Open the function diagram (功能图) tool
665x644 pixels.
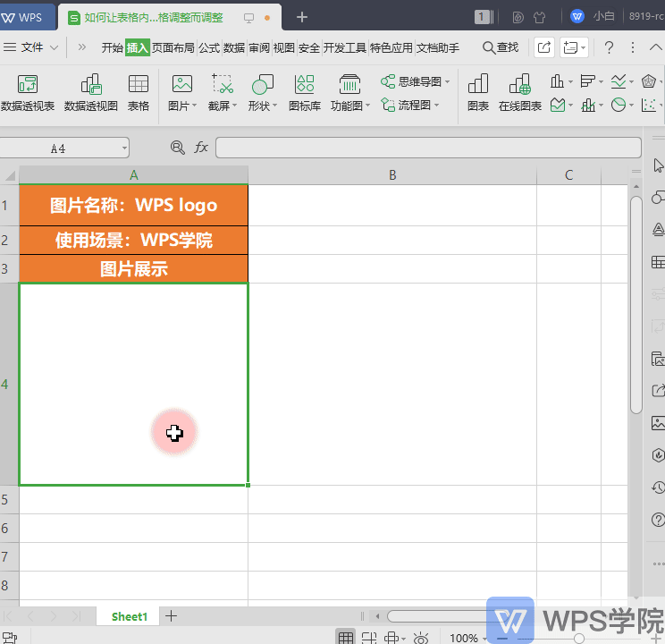(x=349, y=92)
